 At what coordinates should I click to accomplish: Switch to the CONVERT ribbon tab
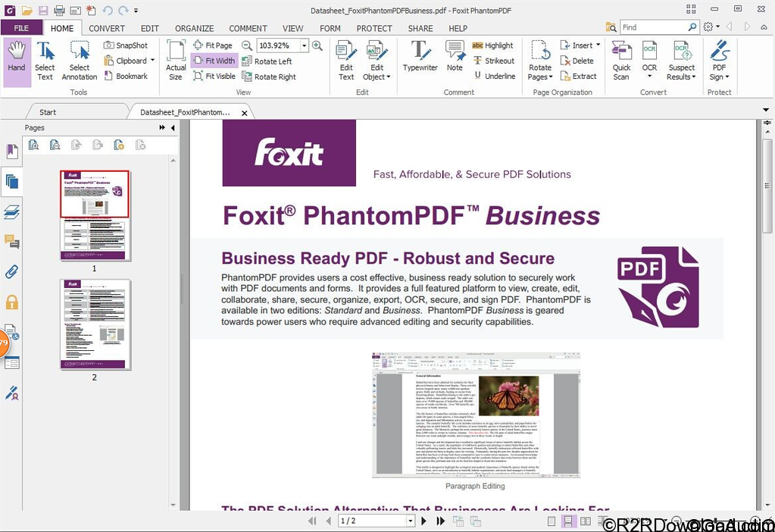point(106,28)
